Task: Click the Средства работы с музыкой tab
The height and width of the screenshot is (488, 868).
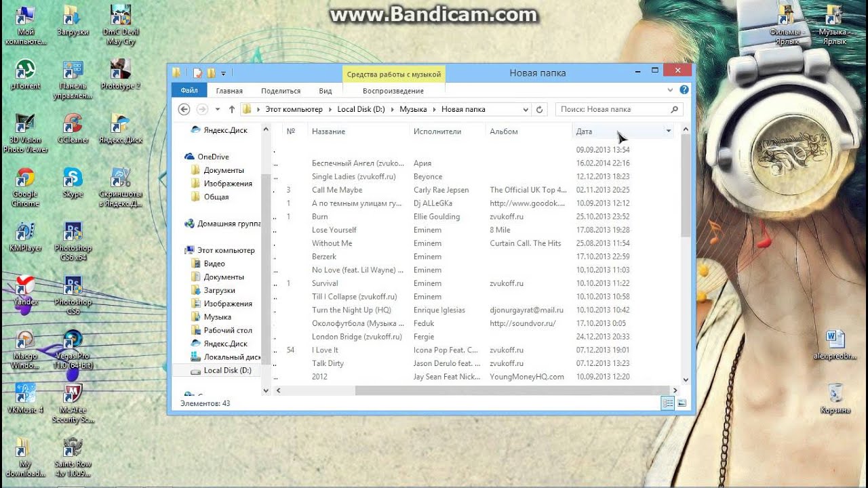Action: tap(394, 74)
